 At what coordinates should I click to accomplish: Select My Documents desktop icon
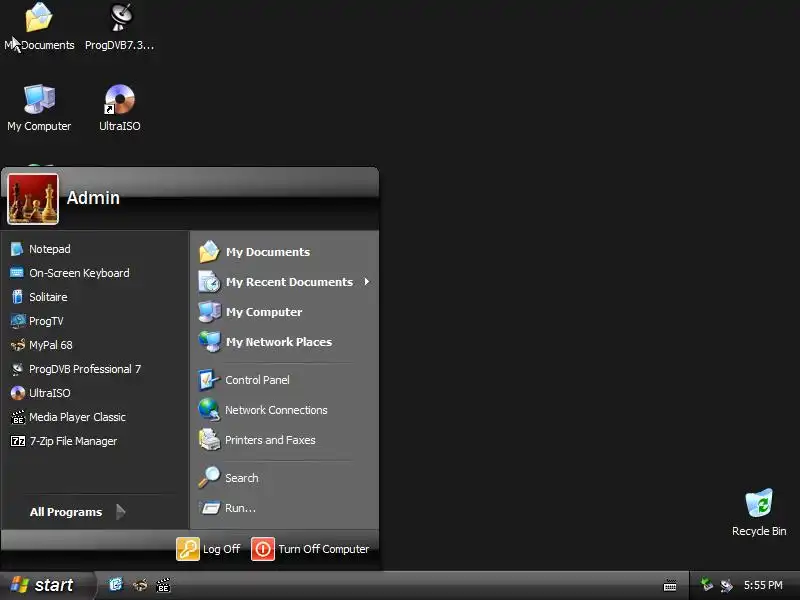coord(39,28)
